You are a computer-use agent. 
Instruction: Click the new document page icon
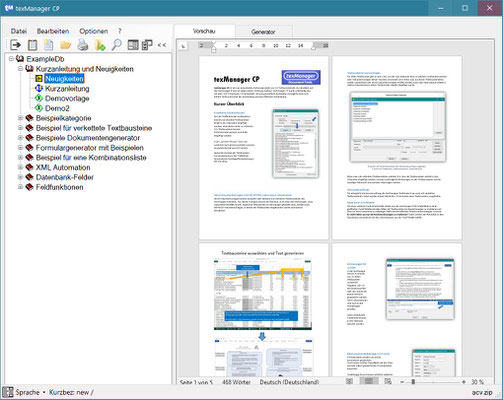(x=49, y=45)
